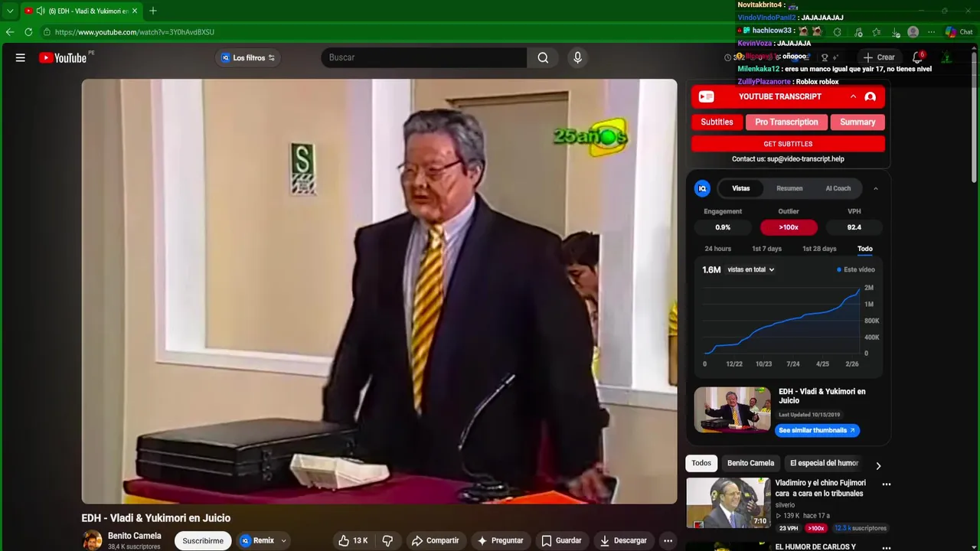Open the notifications bell

point(917,57)
